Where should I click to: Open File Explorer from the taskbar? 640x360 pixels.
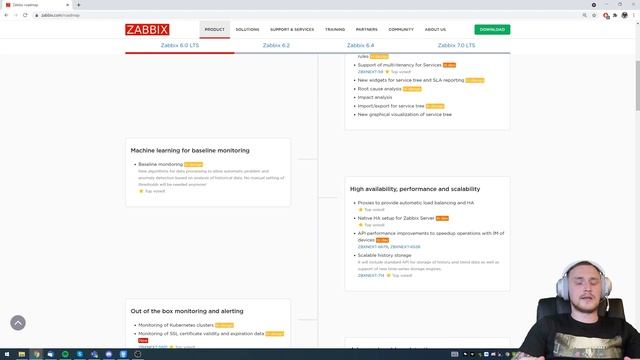pos(22,354)
